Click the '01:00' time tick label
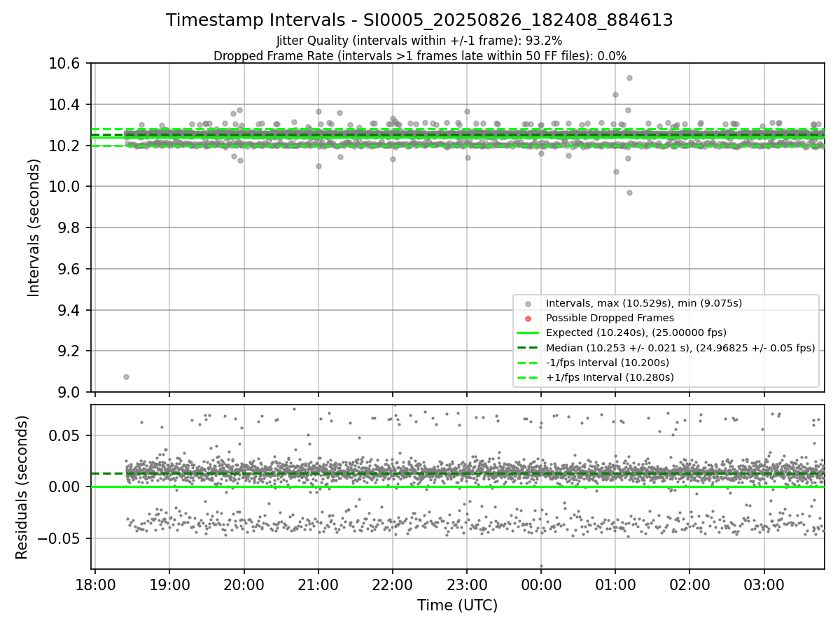Screen dimensions: 840x630 pos(615,584)
